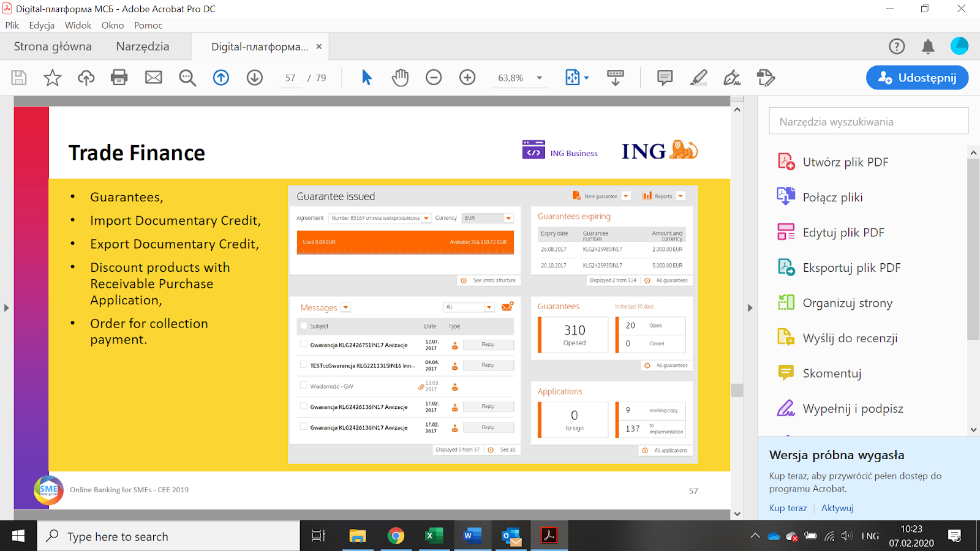Open Task View on the taskbar
This screenshot has width=980, height=551.
[318, 536]
